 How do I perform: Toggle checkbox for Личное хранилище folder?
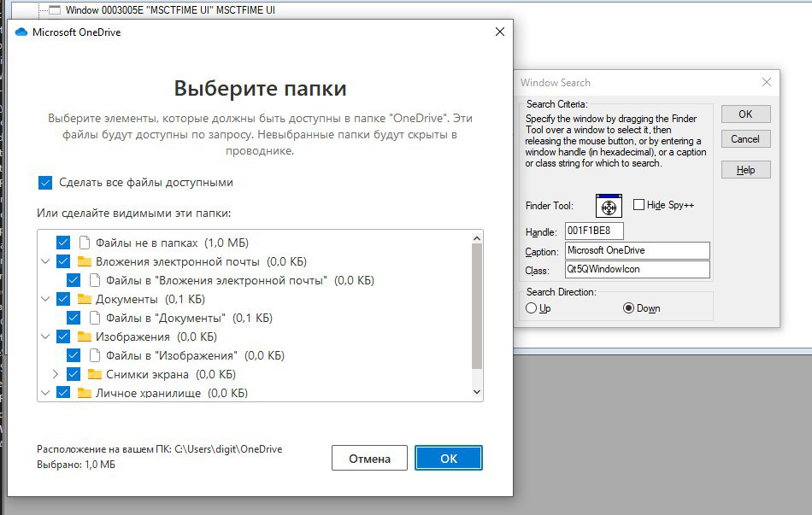[63, 392]
